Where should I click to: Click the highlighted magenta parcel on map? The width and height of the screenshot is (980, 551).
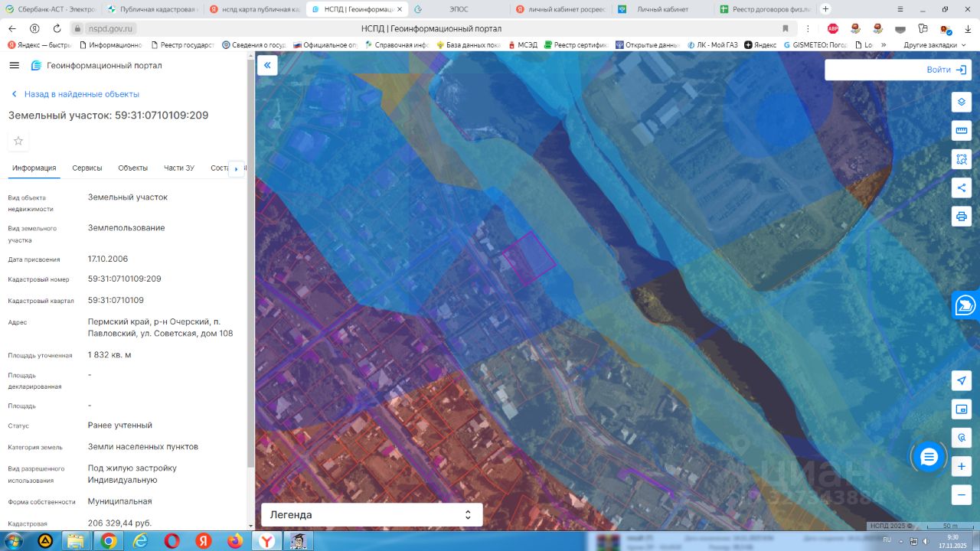tap(529, 258)
